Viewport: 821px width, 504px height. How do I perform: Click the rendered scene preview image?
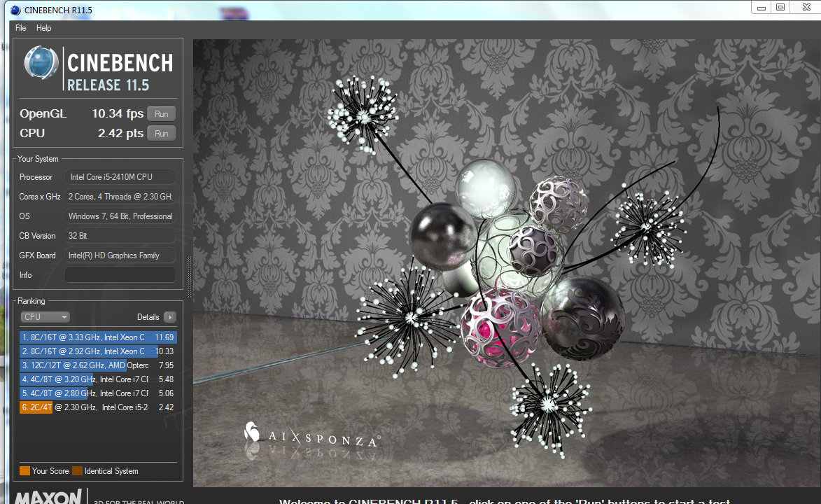click(507, 263)
